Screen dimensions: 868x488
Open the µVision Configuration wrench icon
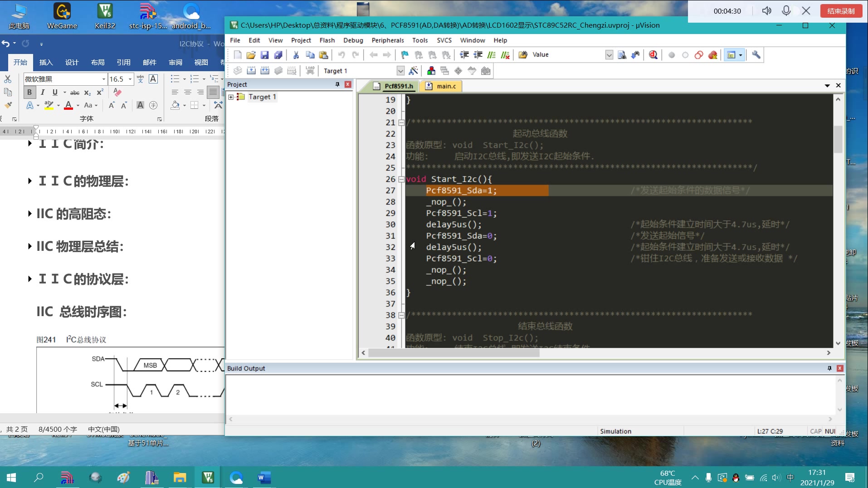(x=756, y=55)
